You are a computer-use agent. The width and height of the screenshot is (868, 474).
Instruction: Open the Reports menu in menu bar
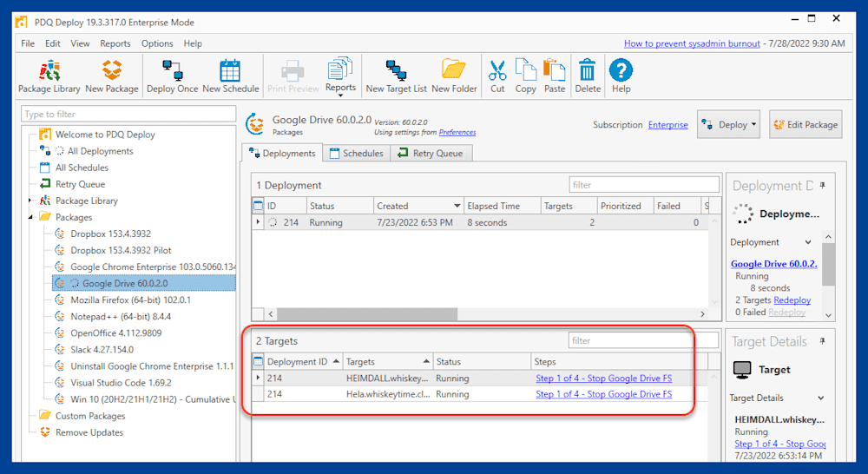pos(115,43)
